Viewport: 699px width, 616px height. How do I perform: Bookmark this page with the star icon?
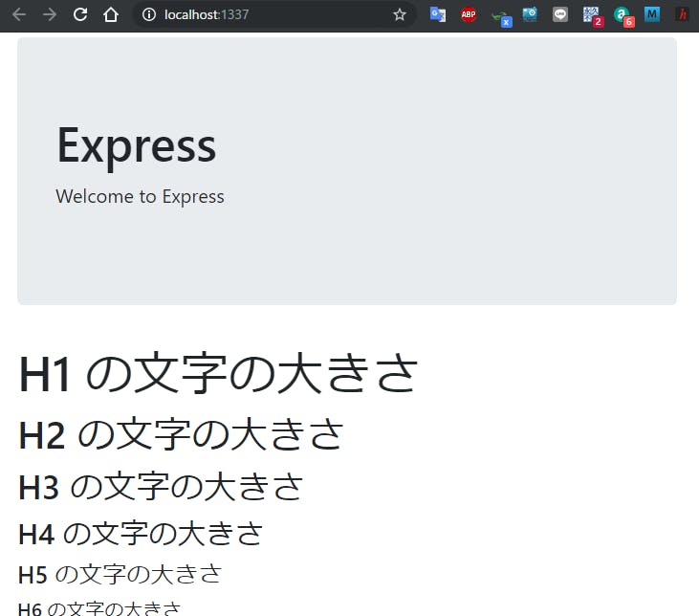click(400, 14)
